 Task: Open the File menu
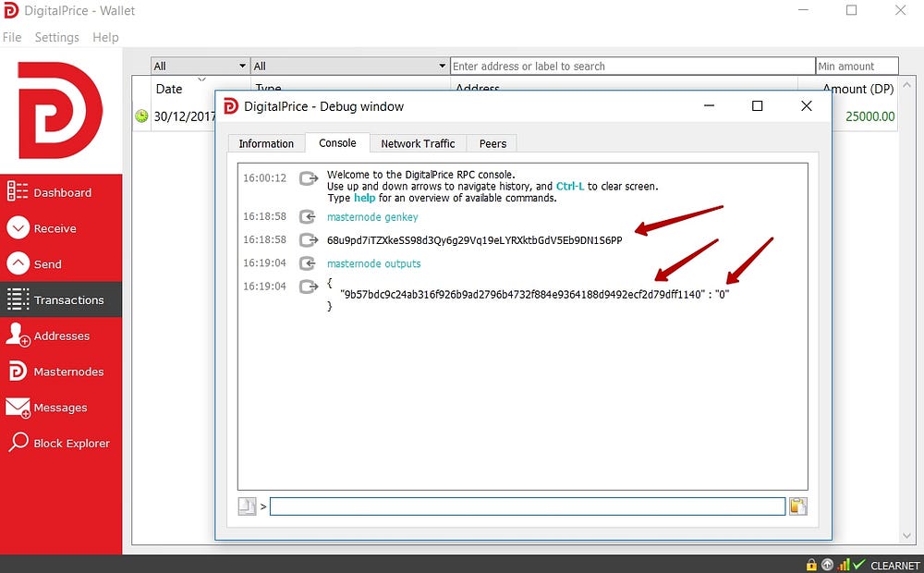pyautogui.click(x=12, y=37)
